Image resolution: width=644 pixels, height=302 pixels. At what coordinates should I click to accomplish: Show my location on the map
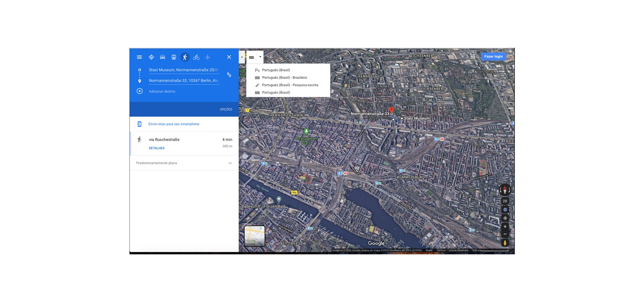coord(505,218)
